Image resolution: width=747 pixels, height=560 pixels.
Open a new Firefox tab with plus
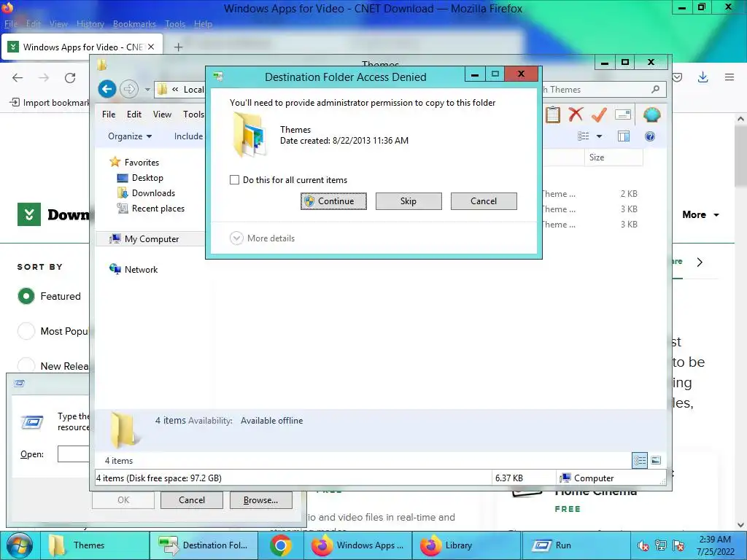[178, 47]
